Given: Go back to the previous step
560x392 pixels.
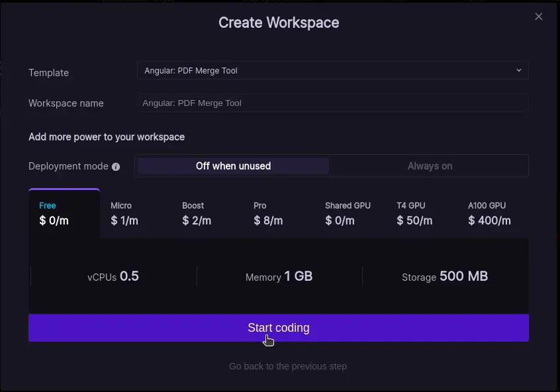Looking at the screenshot, I should click(287, 366).
